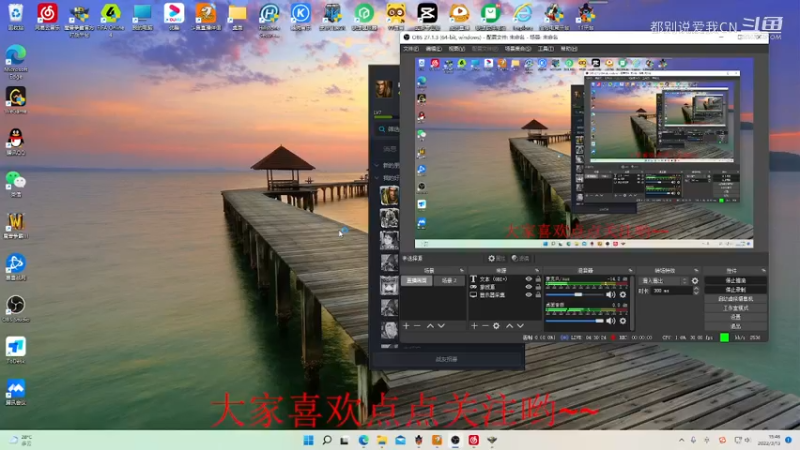Toggle lock on the 文本 (GDI+) source
The width and height of the screenshot is (800, 450).
coord(538,279)
